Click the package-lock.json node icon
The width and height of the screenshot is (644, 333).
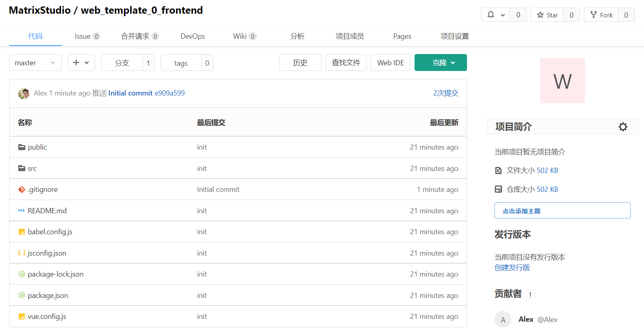[x=22, y=274]
